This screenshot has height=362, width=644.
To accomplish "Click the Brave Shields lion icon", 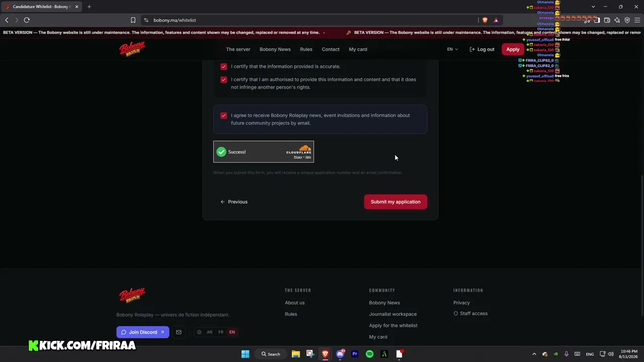I will 485,20.
